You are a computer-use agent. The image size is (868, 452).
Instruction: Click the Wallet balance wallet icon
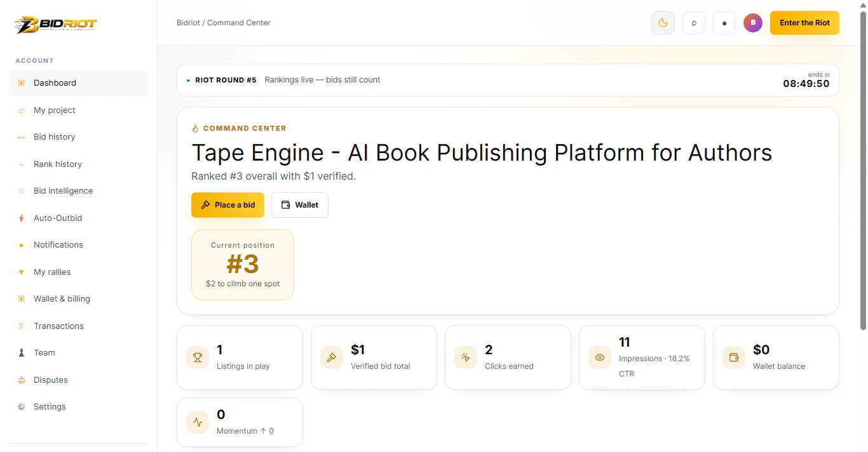(x=734, y=357)
